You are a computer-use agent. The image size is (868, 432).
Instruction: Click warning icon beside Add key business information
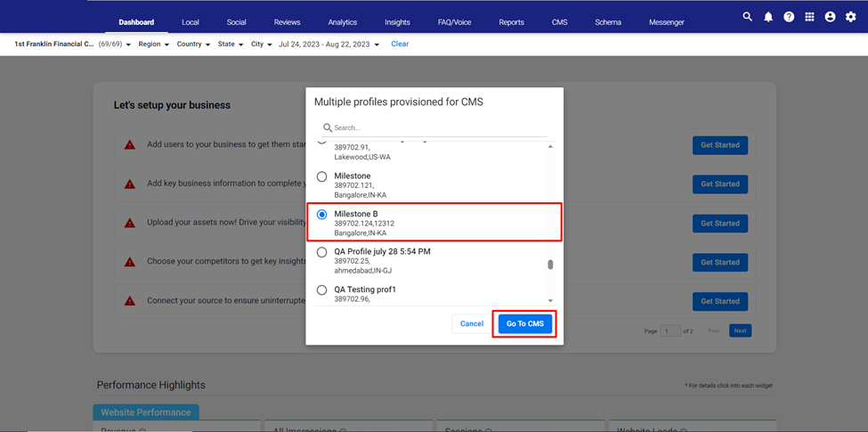click(130, 183)
